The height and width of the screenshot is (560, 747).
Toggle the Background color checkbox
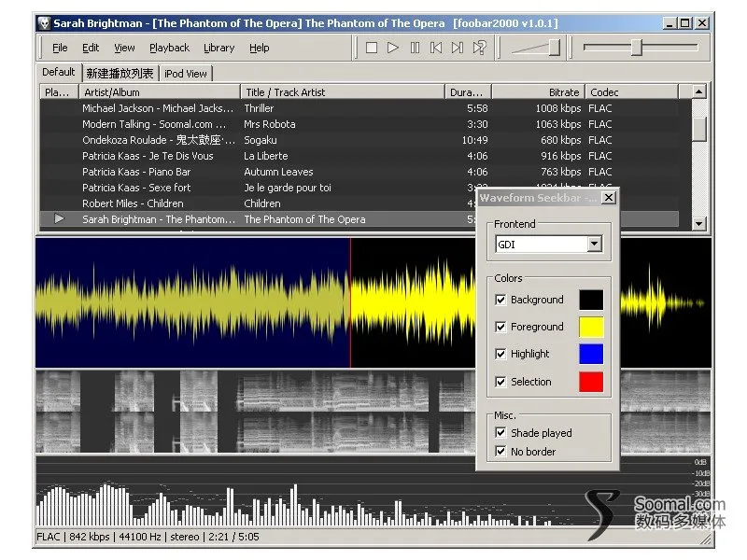pos(500,300)
